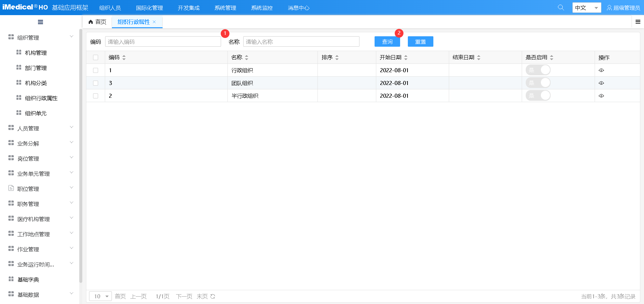Open the page size dropdown showing 10
Screen dimensions: 644x304
[100, 296]
